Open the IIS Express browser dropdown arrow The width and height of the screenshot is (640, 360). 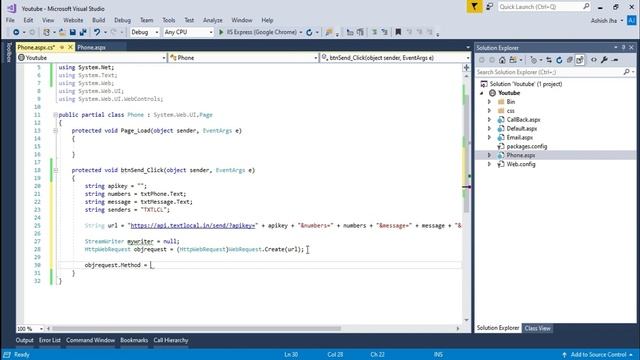coord(301,32)
